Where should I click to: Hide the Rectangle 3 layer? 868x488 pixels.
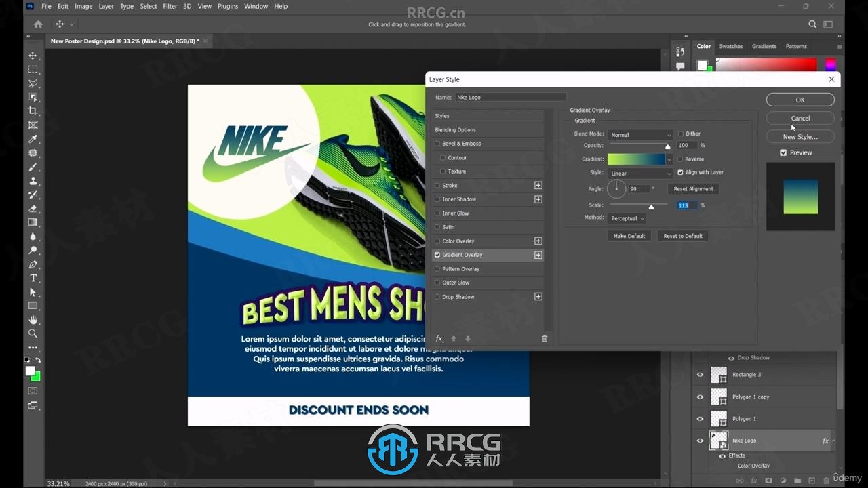[700, 374]
